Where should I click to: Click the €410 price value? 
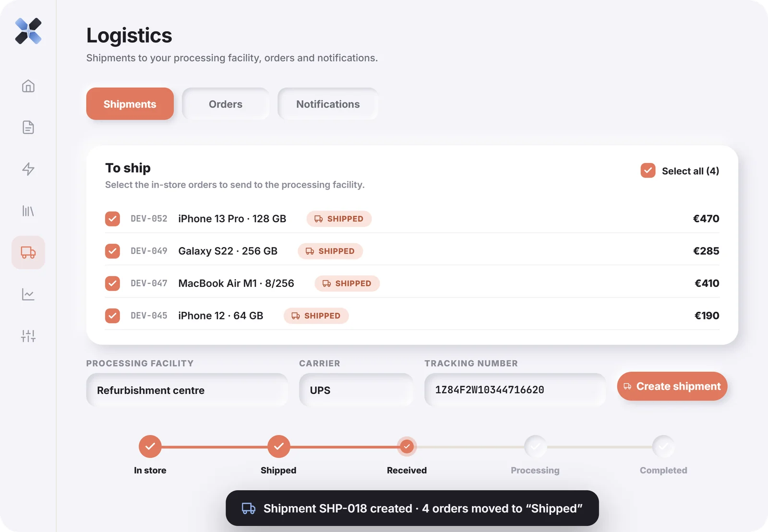(x=707, y=284)
